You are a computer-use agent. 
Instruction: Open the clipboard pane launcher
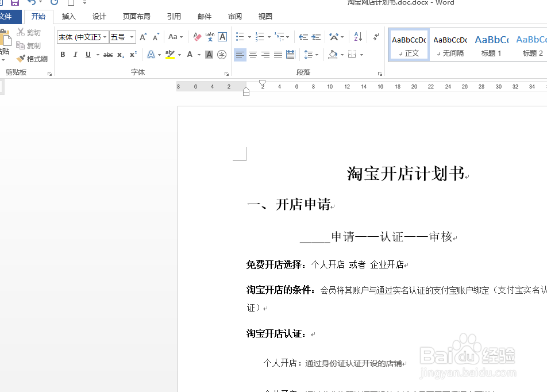[49, 74]
